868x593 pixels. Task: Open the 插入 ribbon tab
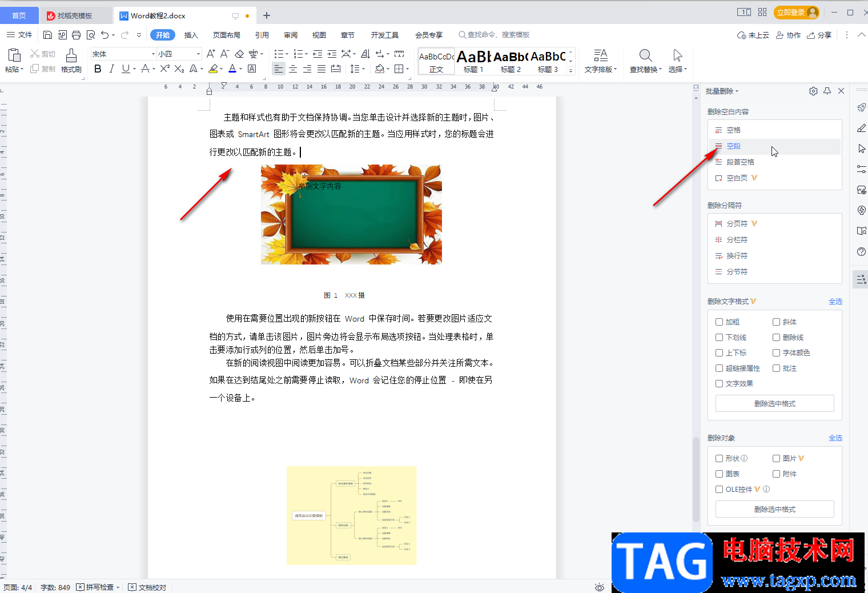point(191,35)
